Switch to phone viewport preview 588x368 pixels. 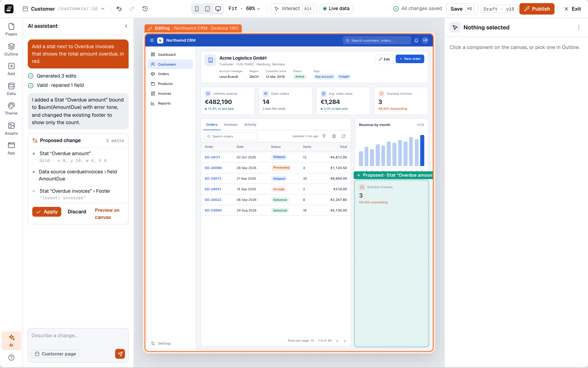[x=197, y=9]
